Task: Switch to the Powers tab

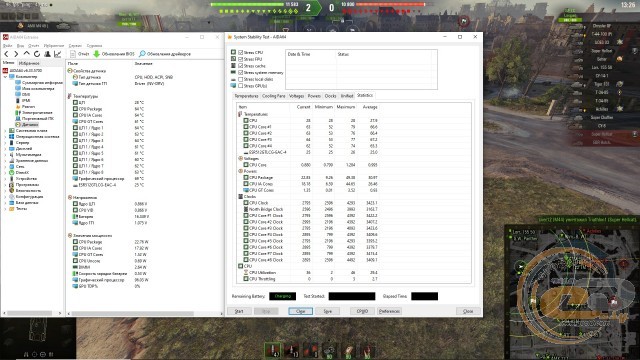Action: click(x=314, y=96)
